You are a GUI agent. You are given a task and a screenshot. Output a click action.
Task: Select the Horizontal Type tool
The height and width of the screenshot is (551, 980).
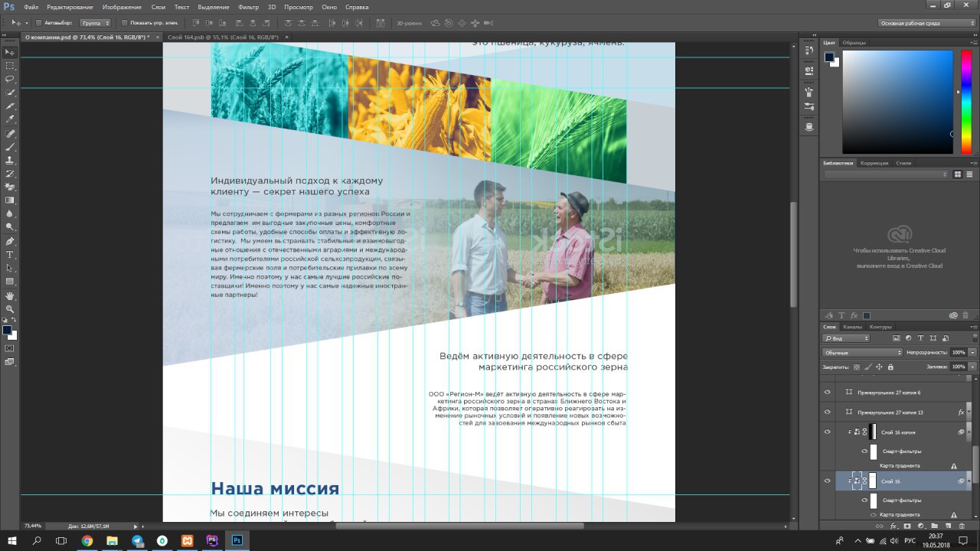point(10,254)
